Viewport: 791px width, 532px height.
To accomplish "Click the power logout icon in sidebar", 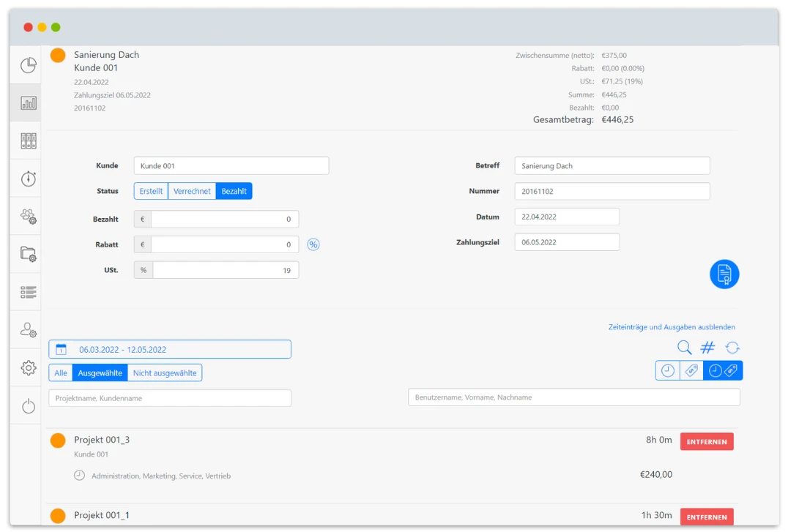I will (29, 406).
